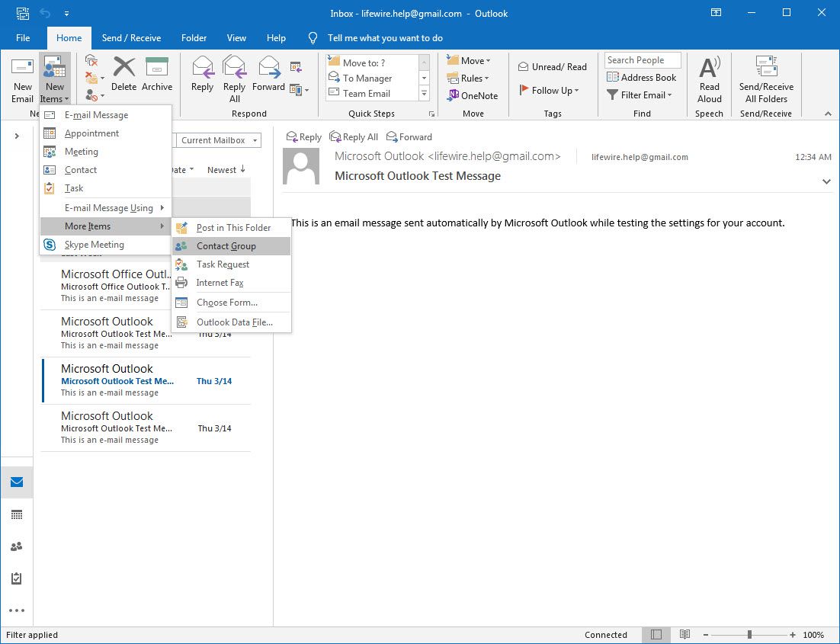Pick Choose Form... from the submenu

click(232, 302)
